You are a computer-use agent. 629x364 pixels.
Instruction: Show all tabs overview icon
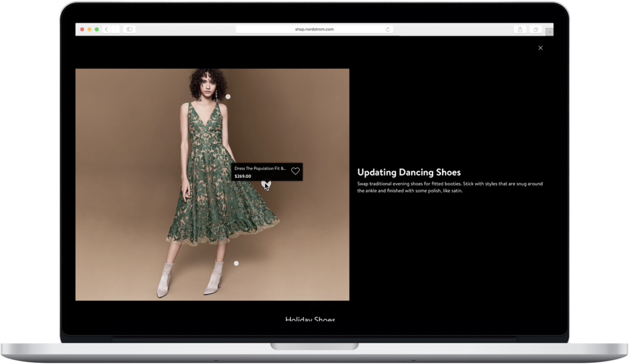click(535, 30)
